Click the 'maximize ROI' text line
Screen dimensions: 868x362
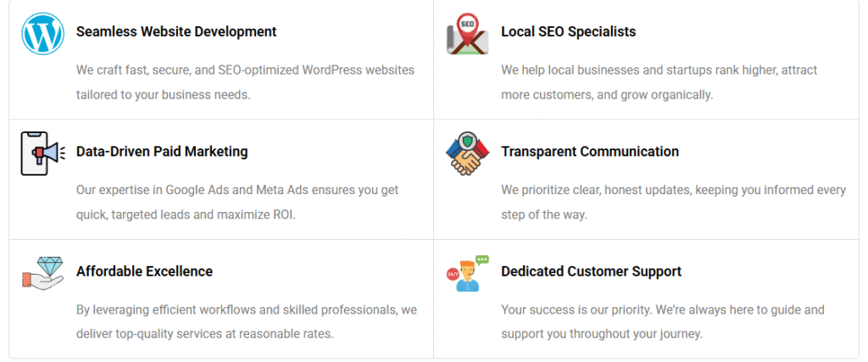[x=186, y=214]
